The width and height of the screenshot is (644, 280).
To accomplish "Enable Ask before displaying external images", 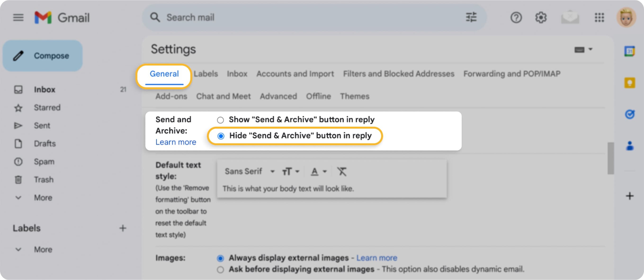I will (220, 270).
